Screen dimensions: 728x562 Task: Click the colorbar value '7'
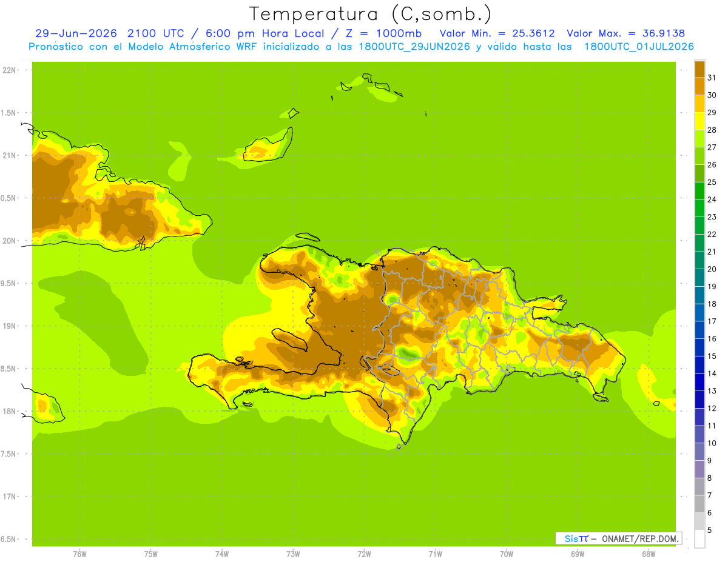click(710, 495)
